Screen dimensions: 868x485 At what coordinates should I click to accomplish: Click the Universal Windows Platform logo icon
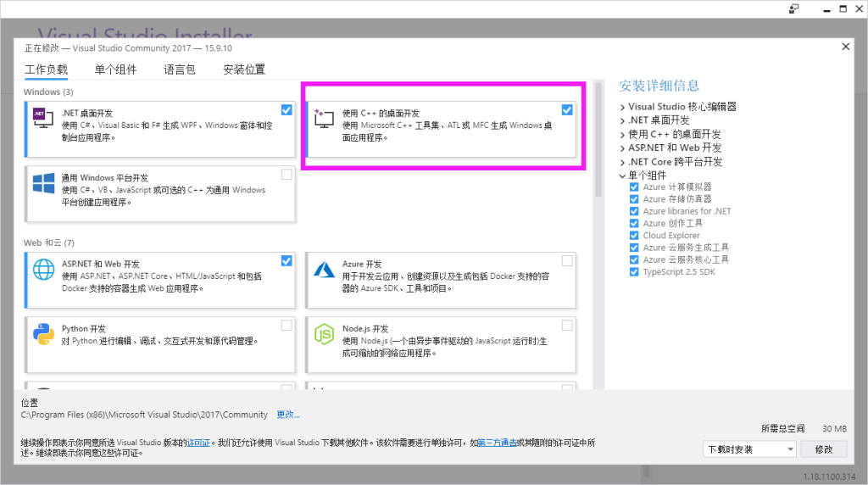[x=44, y=182]
